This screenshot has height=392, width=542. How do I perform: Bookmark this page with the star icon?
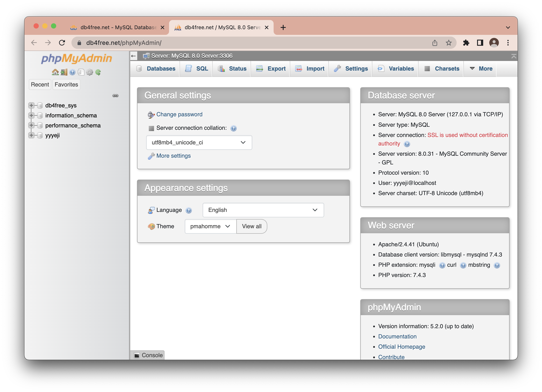tap(449, 43)
